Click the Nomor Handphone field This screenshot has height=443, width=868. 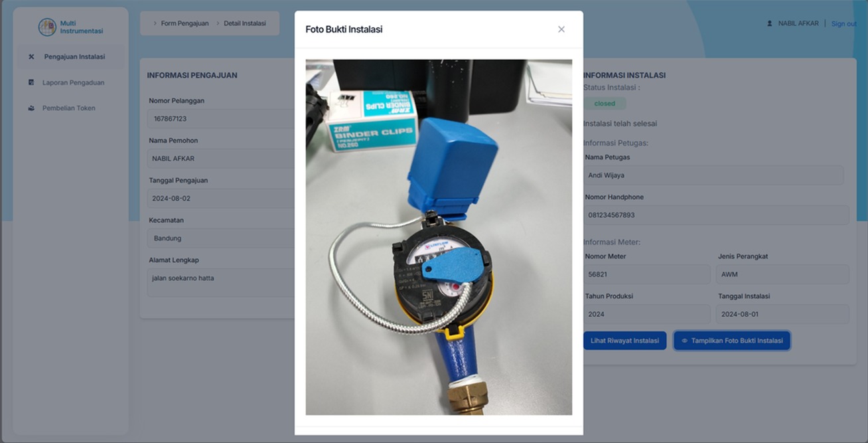click(715, 215)
